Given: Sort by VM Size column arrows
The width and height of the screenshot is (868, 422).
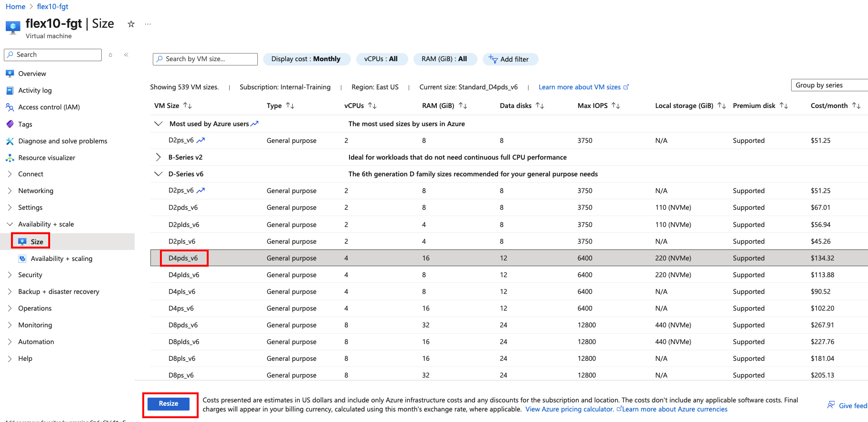Looking at the screenshot, I should (188, 106).
